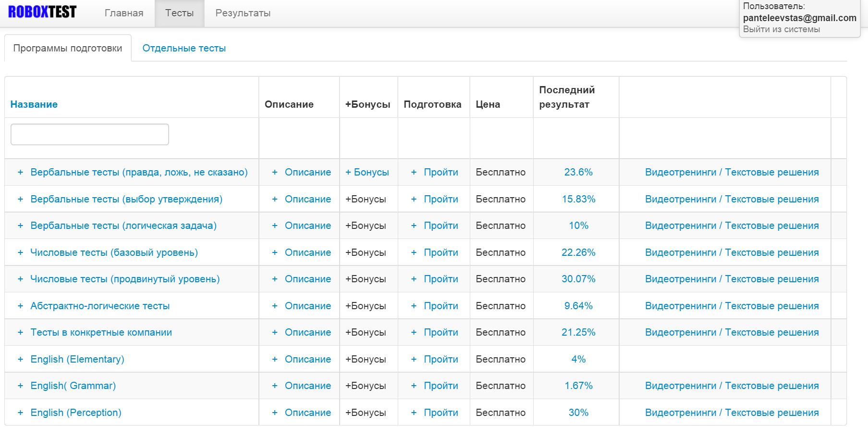Expand plus icon before Тесты в конкретные компании

point(20,332)
